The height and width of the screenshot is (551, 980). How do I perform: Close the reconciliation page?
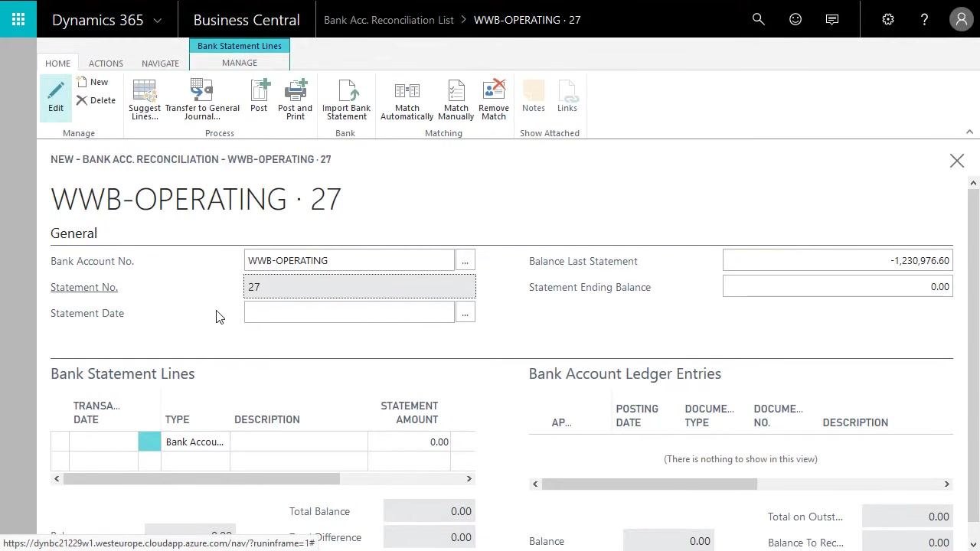tap(957, 161)
